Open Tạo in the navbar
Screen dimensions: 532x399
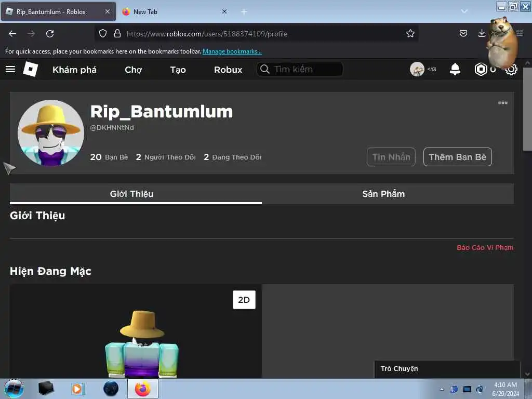pyautogui.click(x=178, y=70)
